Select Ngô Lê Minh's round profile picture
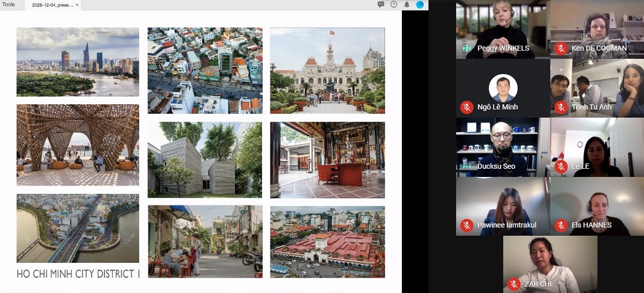 coord(503,88)
